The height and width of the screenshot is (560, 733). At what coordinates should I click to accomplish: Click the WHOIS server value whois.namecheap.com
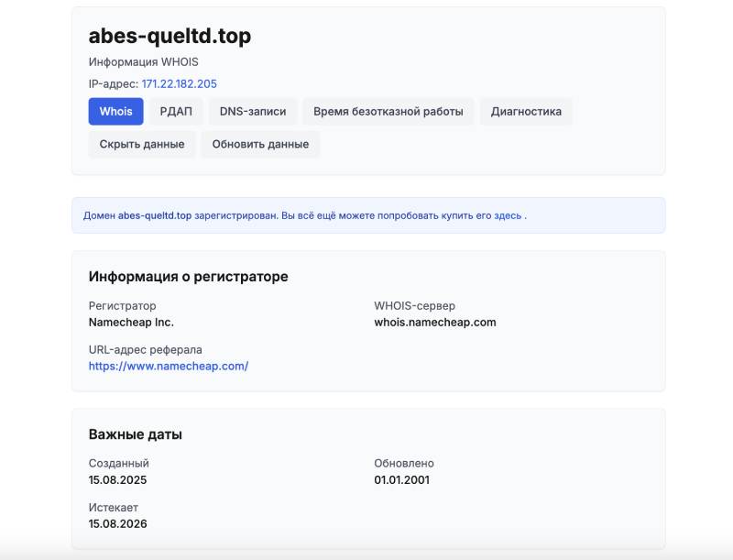pyautogui.click(x=434, y=323)
